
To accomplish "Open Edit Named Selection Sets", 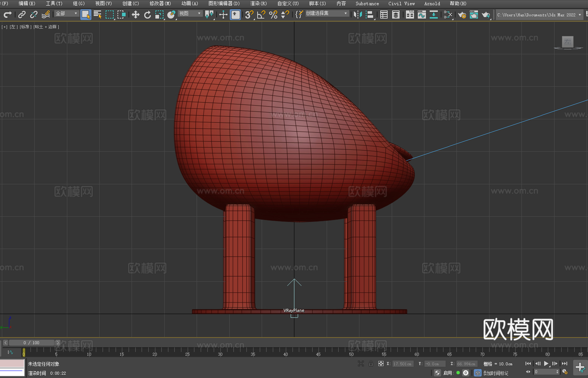I will point(299,14).
